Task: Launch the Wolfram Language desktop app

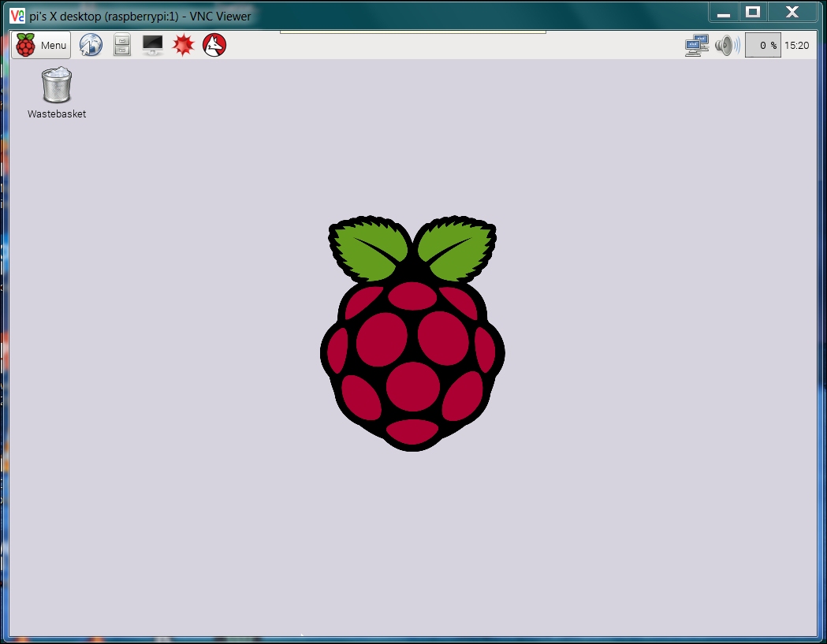Action: click(214, 45)
